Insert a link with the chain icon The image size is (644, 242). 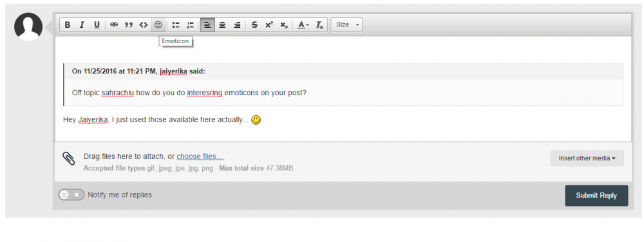pyautogui.click(x=114, y=25)
